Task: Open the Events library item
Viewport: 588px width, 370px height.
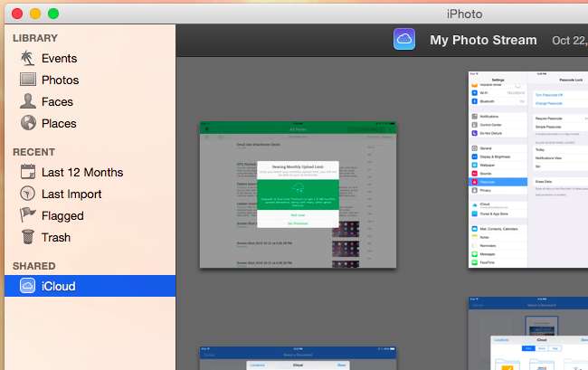Action: coord(90,59)
